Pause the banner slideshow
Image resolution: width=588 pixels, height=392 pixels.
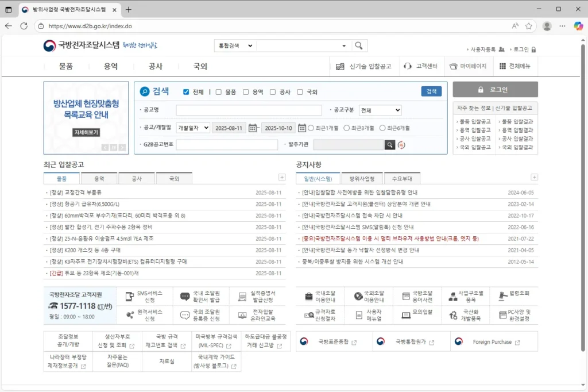coord(114,148)
